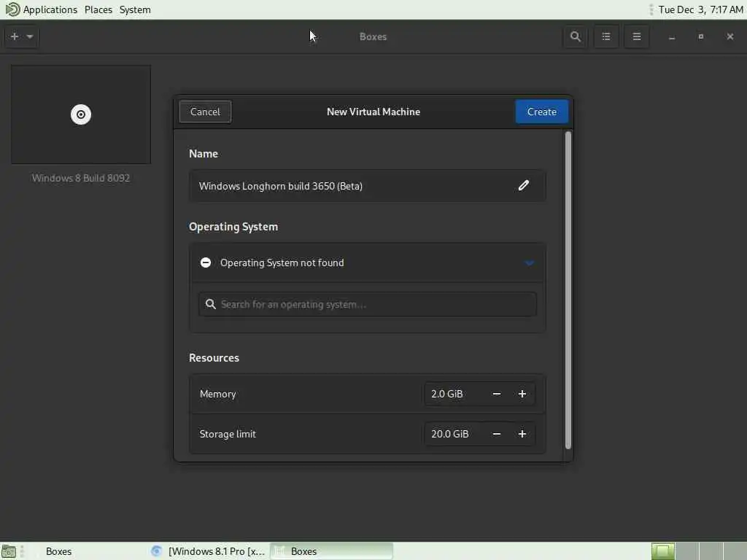Increase Storage limit with the plus button
The image size is (747, 560).
[x=522, y=434]
